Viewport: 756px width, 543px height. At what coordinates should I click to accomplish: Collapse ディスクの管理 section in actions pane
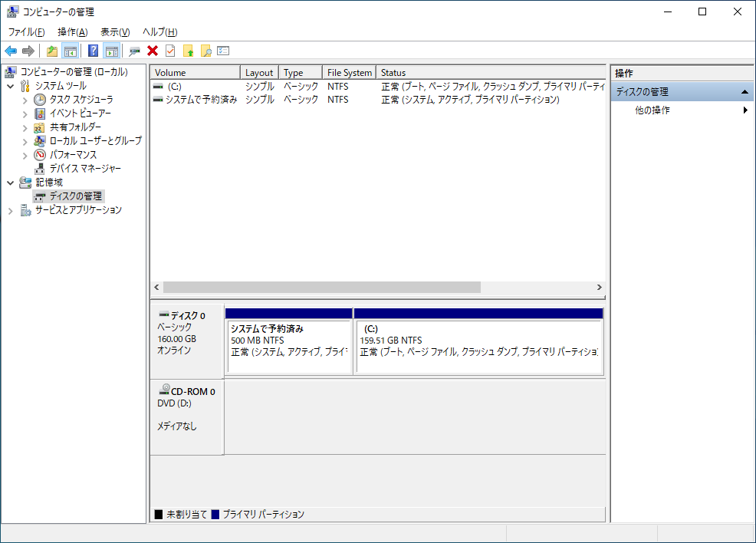pyautogui.click(x=744, y=91)
